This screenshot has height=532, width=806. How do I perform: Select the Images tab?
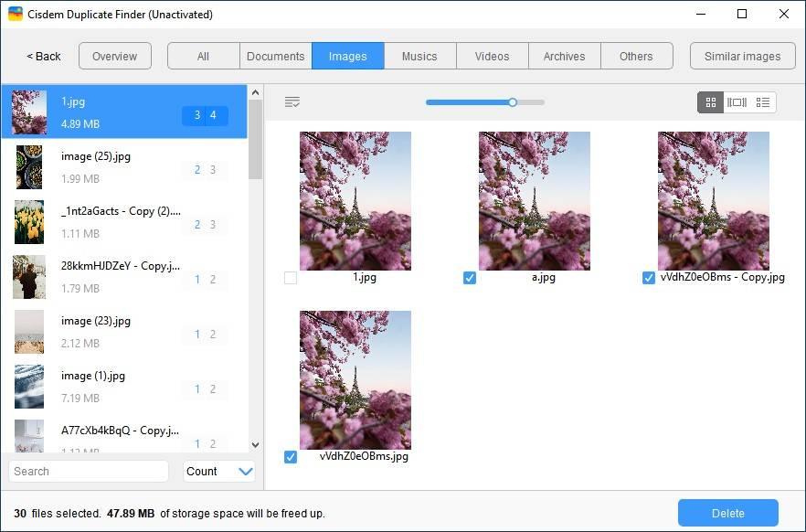(x=348, y=56)
